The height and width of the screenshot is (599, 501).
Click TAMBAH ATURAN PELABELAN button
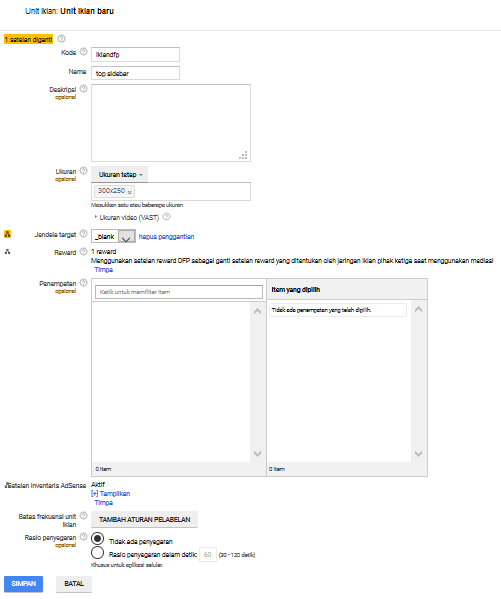144,520
